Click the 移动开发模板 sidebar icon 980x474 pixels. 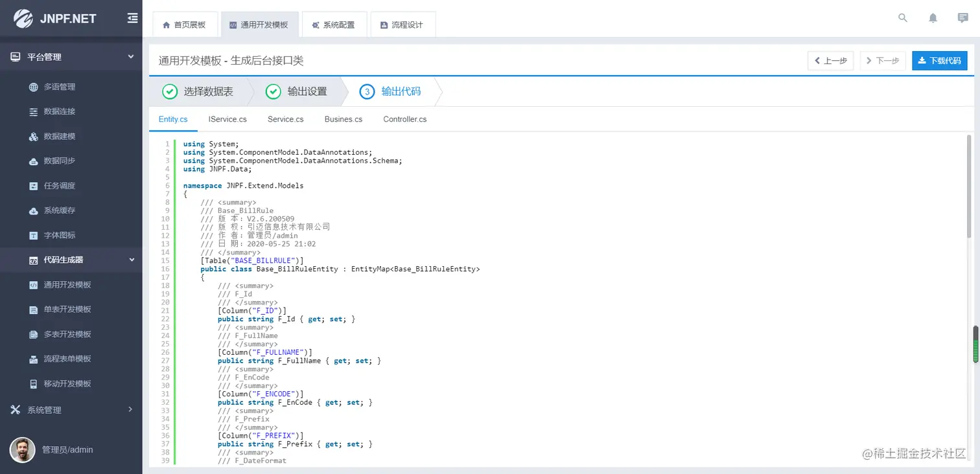[34, 384]
